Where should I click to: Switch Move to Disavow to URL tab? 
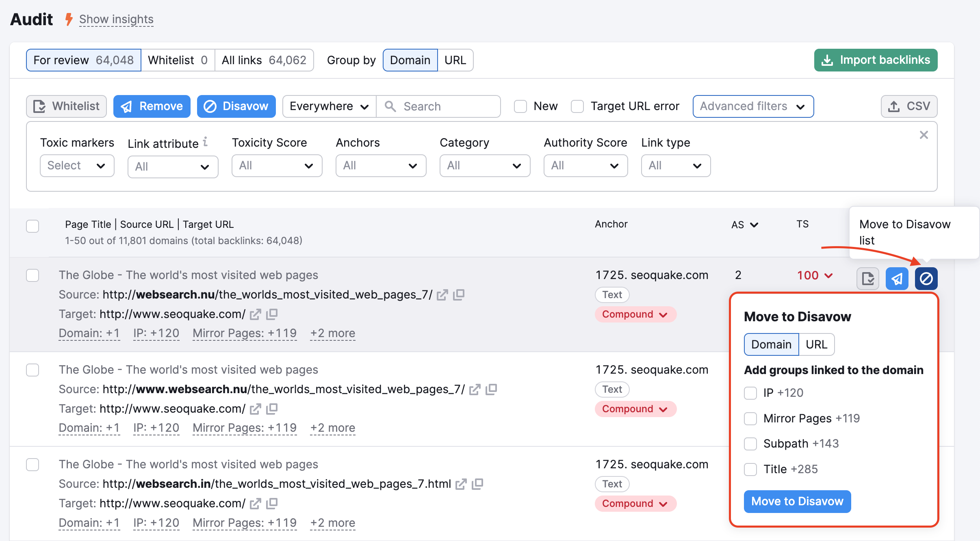click(816, 344)
